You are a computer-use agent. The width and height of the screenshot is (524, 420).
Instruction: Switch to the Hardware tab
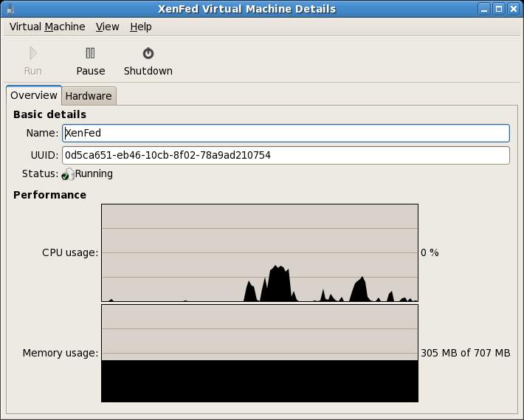tap(88, 96)
